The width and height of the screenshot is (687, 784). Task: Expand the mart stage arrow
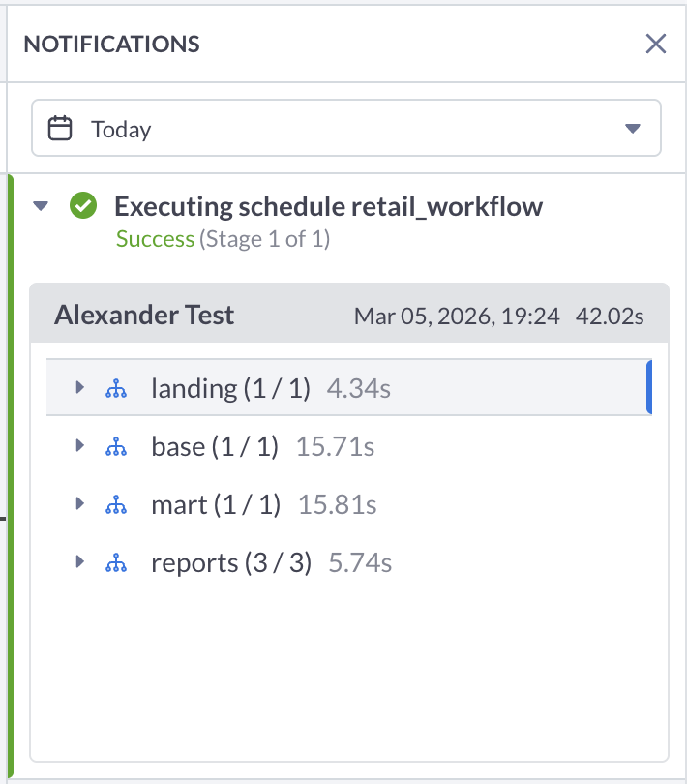(80, 504)
